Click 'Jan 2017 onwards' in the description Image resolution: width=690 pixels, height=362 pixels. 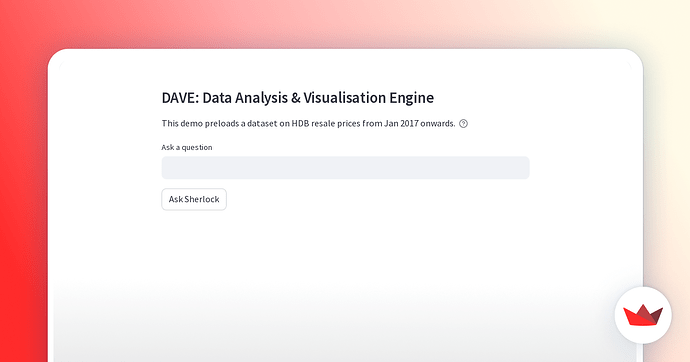coord(419,124)
